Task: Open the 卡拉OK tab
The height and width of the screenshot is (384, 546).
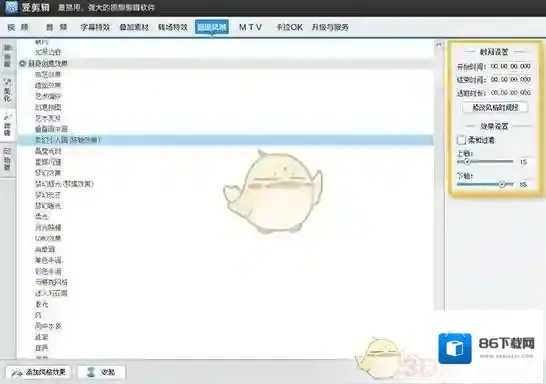Action: [289, 27]
